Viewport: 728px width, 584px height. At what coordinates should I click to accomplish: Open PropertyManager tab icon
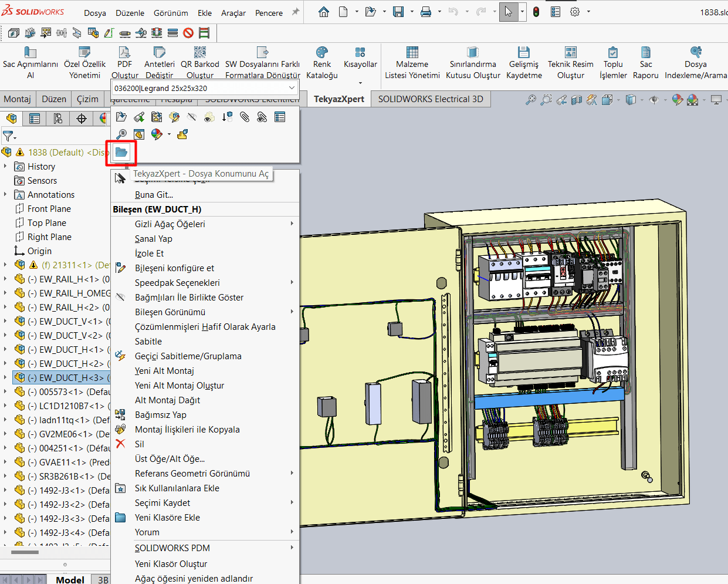35,119
